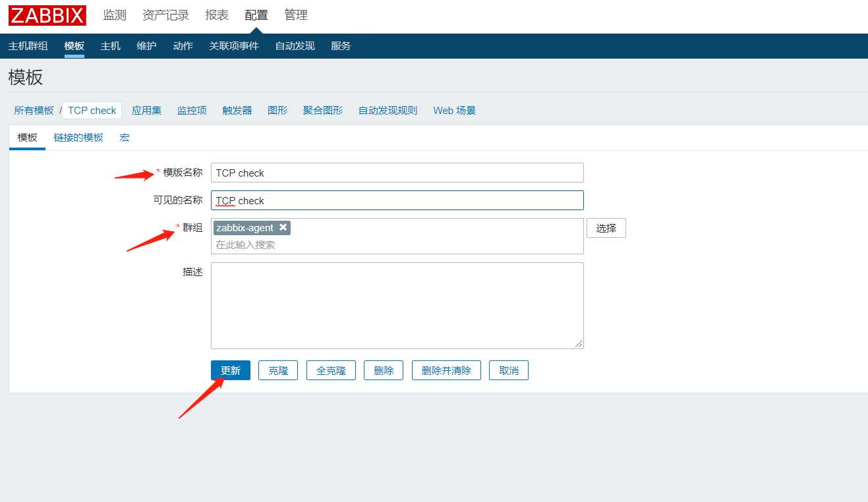Click the 删除 button

[x=384, y=370]
